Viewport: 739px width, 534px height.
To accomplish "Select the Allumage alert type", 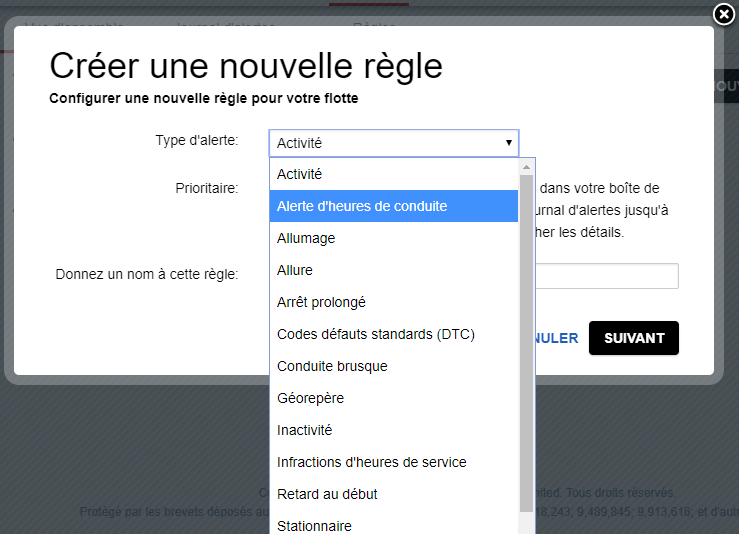I will click(x=394, y=238).
